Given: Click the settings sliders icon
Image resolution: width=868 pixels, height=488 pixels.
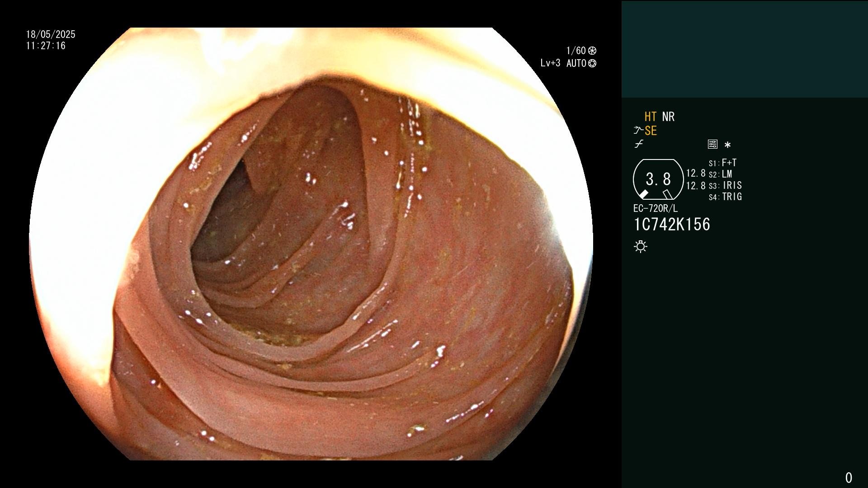Looking at the screenshot, I should pyautogui.click(x=712, y=145).
